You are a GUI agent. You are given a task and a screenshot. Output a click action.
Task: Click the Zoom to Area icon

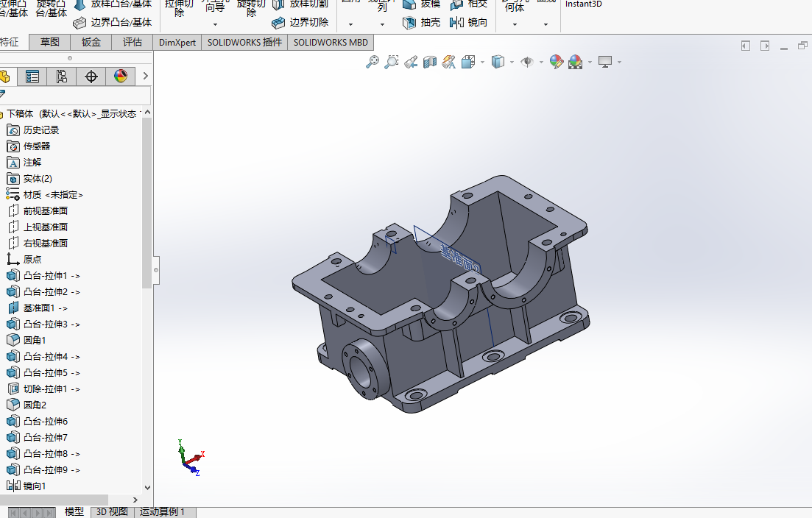(x=392, y=62)
